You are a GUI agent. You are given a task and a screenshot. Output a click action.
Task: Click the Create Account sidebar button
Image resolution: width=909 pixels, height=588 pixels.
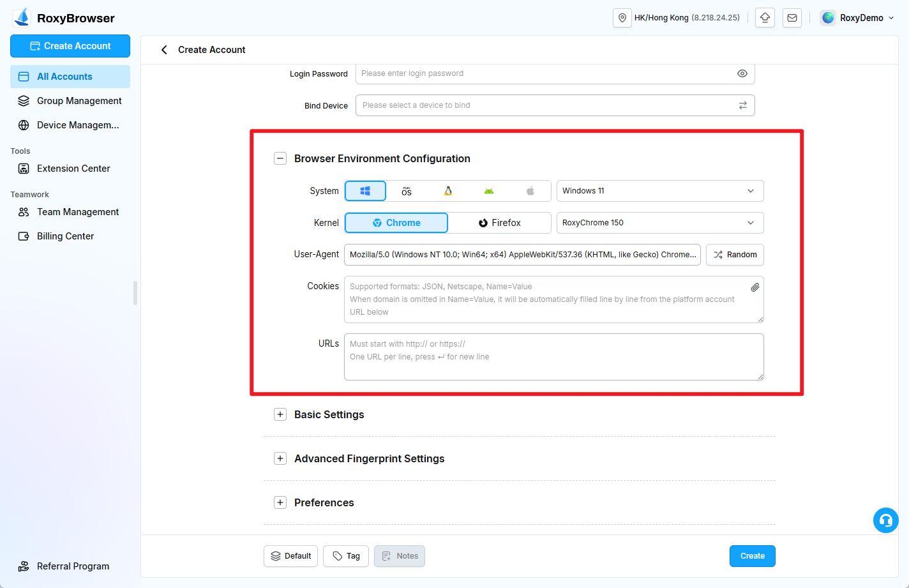coord(70,46)
